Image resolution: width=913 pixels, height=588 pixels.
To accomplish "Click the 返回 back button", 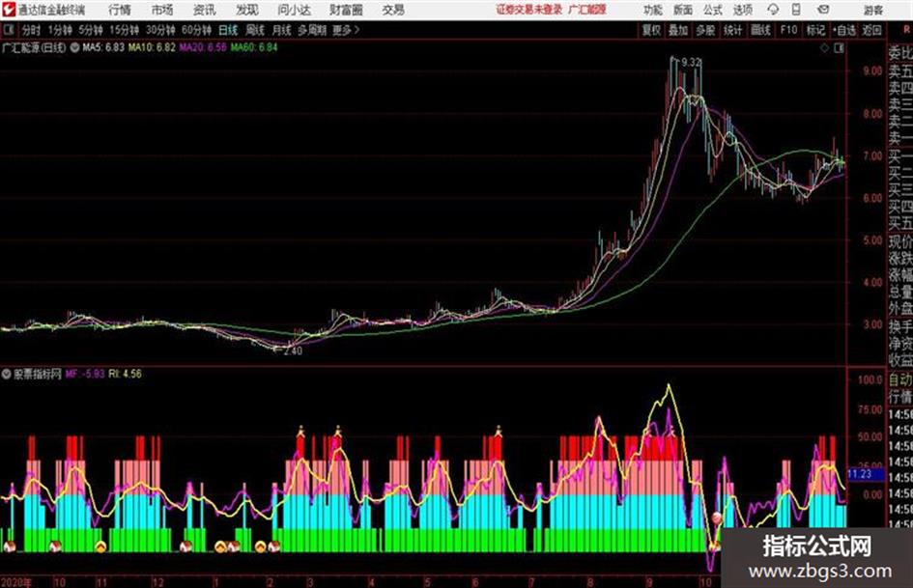I will (x=871, y=30).
